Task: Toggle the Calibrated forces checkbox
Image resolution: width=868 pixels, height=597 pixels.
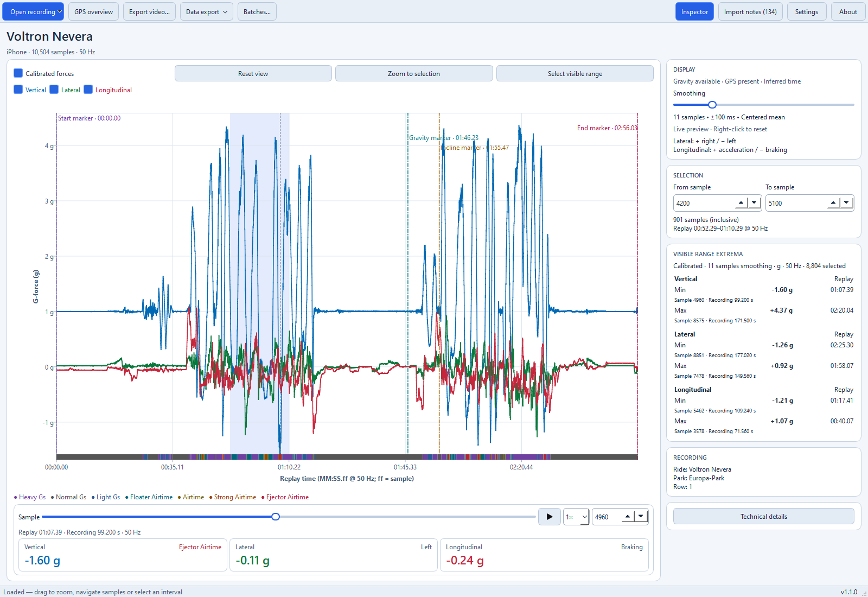Action: tap(18, 73)
